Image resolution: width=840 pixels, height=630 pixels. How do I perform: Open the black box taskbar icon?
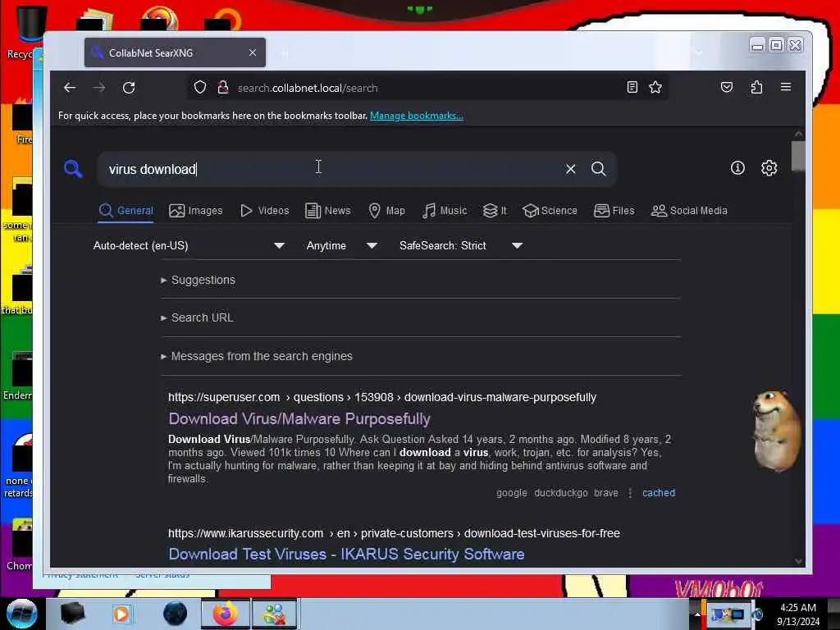click(72, 614)
